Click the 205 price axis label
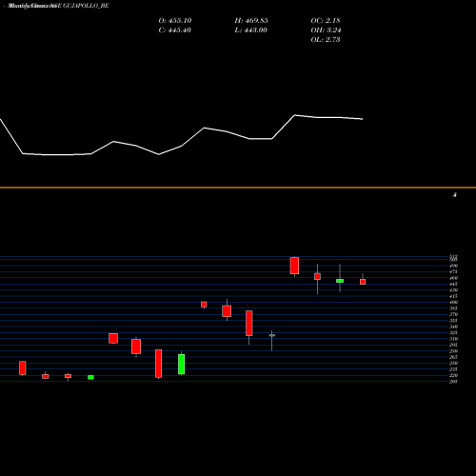Screen dimensions: 476x476 (453, 382)
